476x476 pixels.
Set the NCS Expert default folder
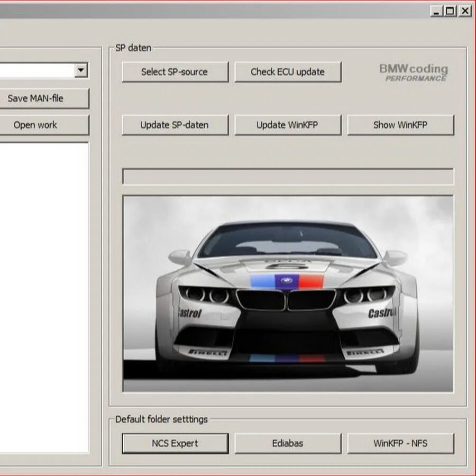175,443
